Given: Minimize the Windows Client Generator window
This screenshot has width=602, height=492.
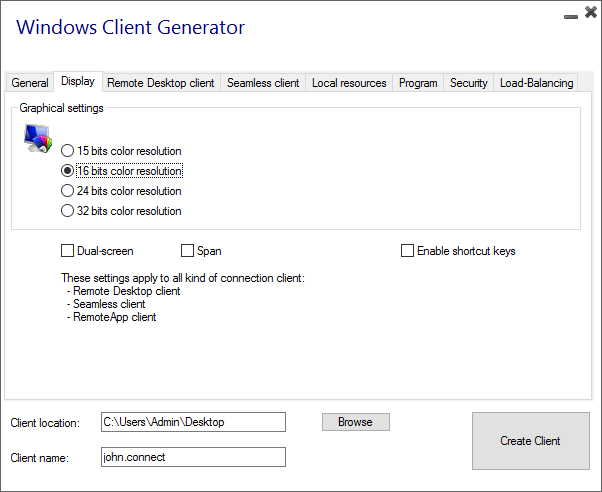Looking at the screenshot, I should (571, 16).
